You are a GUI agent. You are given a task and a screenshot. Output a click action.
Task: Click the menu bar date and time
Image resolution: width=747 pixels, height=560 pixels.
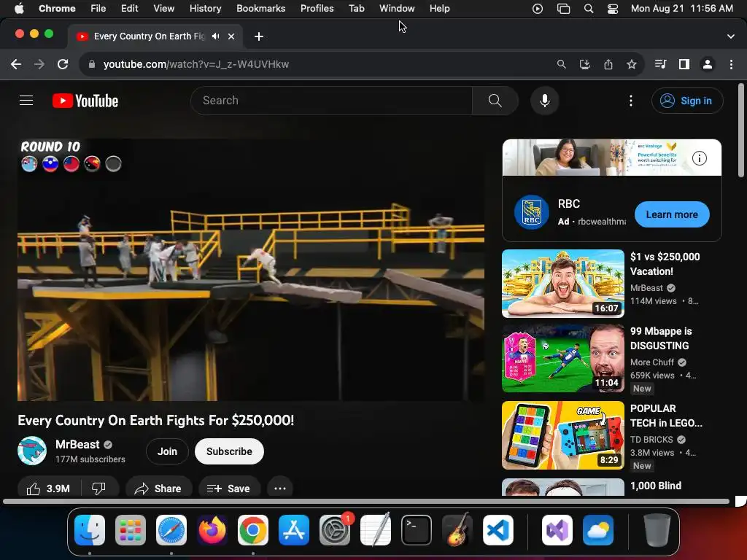[x=682, y=9]
